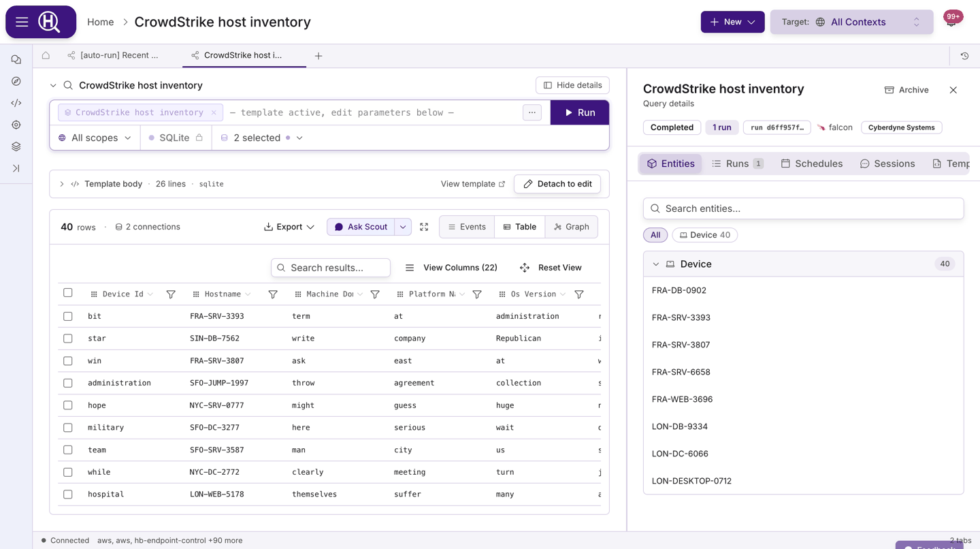
Task: Expand the left sidebar with arrow icon
Action: pyautogui.click(x=16, y=169)
